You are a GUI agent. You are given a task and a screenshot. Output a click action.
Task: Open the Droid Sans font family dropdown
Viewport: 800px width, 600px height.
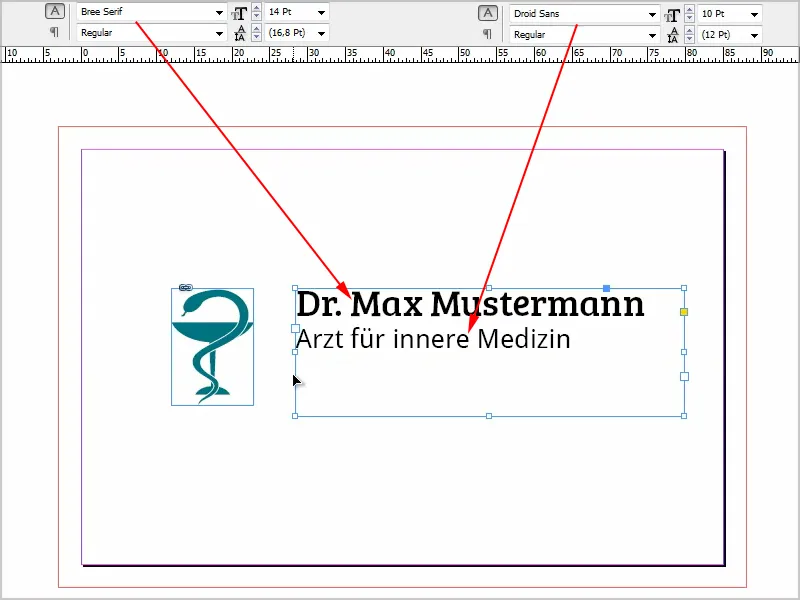pyautogui.click(x=652, y=14)
